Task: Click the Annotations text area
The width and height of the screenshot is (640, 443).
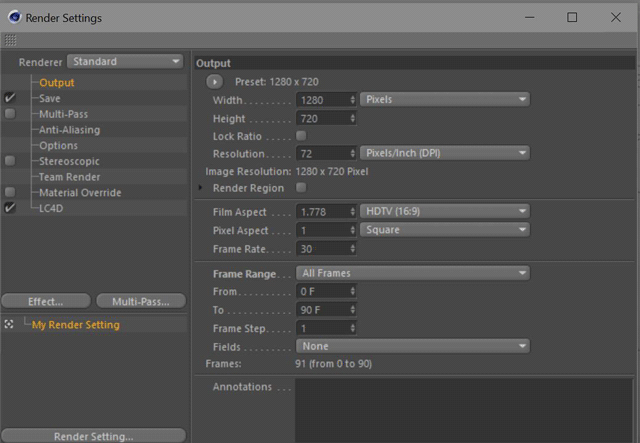Action: [464, 410]
